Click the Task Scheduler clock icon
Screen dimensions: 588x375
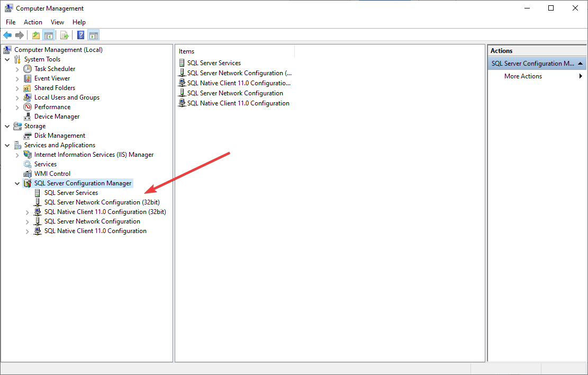coord(28,69)
